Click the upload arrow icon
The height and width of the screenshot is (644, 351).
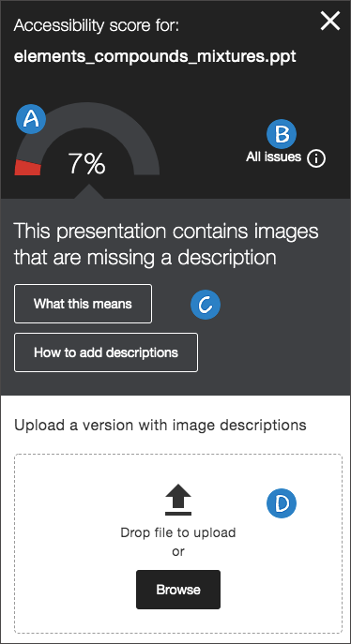[x=178, y=500]
